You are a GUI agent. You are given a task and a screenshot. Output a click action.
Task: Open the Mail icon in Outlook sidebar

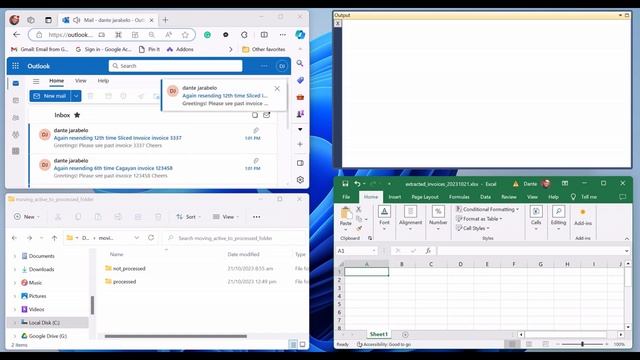pos(16,83)
